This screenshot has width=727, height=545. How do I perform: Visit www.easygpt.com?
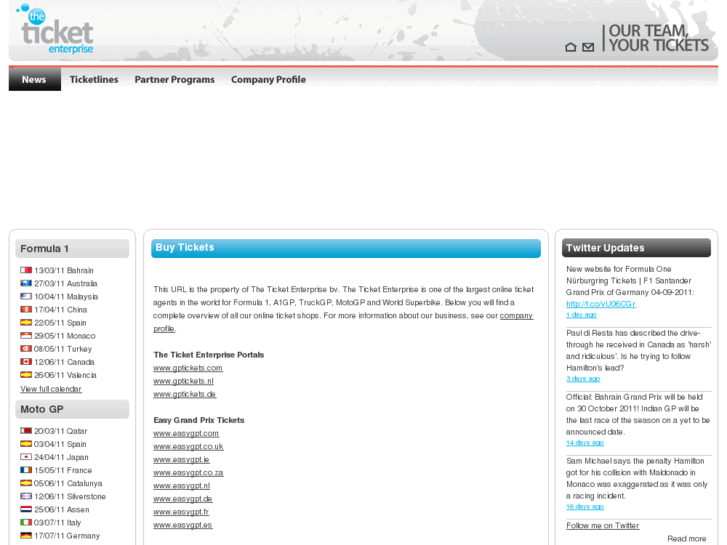[x=186, y=433]
